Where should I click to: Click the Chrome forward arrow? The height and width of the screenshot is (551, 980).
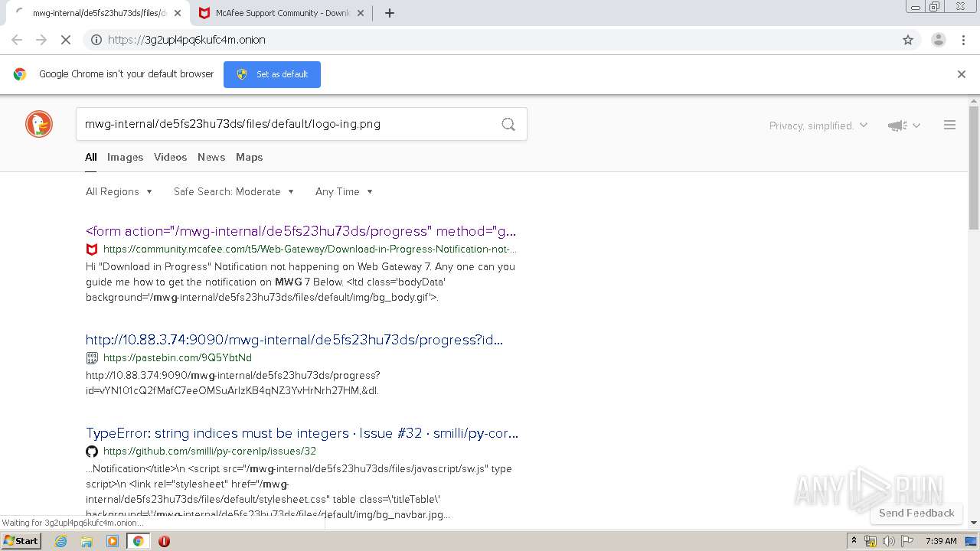point(41,40)
